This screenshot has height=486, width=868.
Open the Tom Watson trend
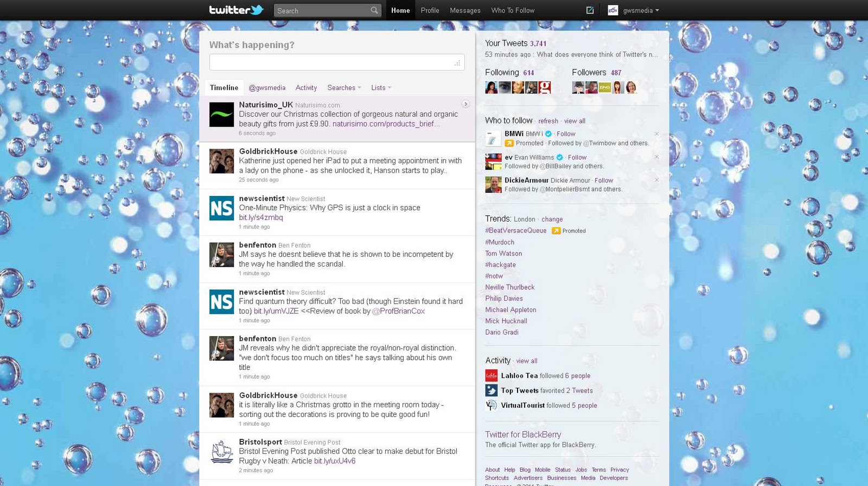click(503, 254)
